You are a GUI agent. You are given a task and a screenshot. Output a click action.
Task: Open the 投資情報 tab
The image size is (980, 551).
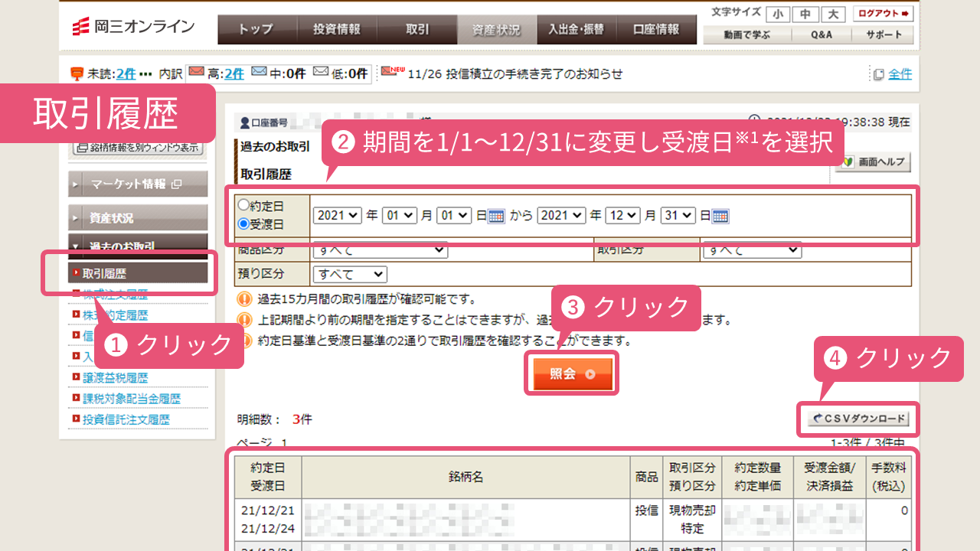coord(336,30)
